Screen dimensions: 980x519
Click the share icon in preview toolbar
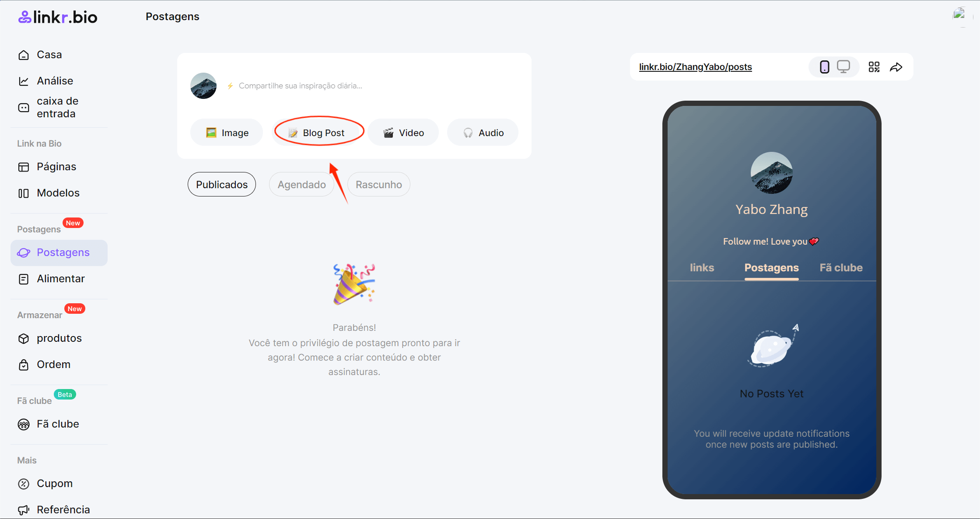(x=896, y=67)
